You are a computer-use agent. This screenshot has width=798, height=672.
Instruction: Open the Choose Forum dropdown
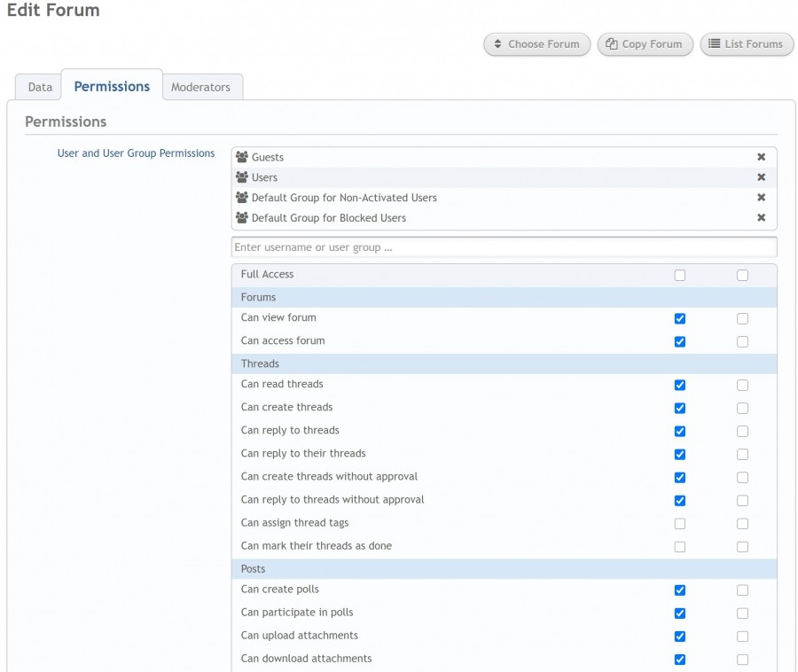[537, 44]
